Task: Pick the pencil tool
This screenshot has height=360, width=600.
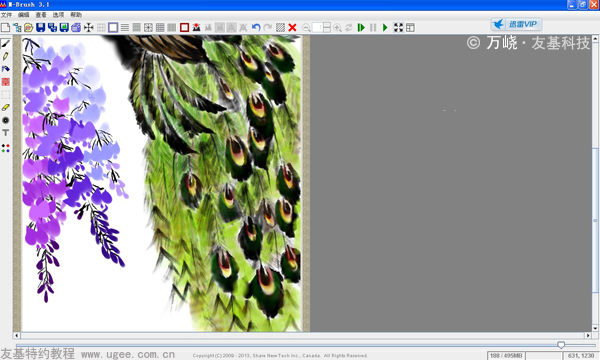Action: pyautogui.click(x=5, y=56)
